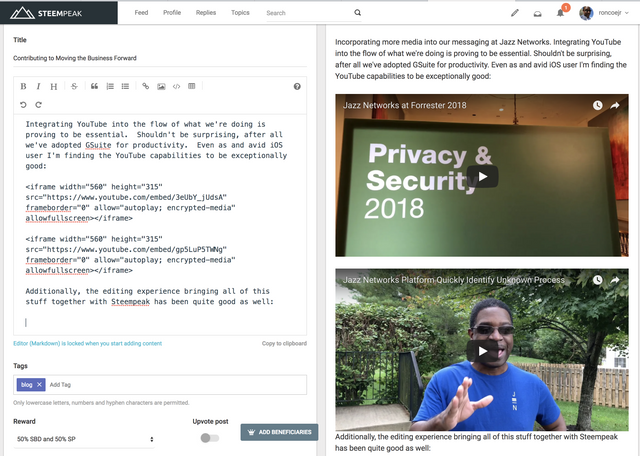The image size is (640, 456).
Task: Click Watch later on Unknown Process video
Action: coord(598,280)
